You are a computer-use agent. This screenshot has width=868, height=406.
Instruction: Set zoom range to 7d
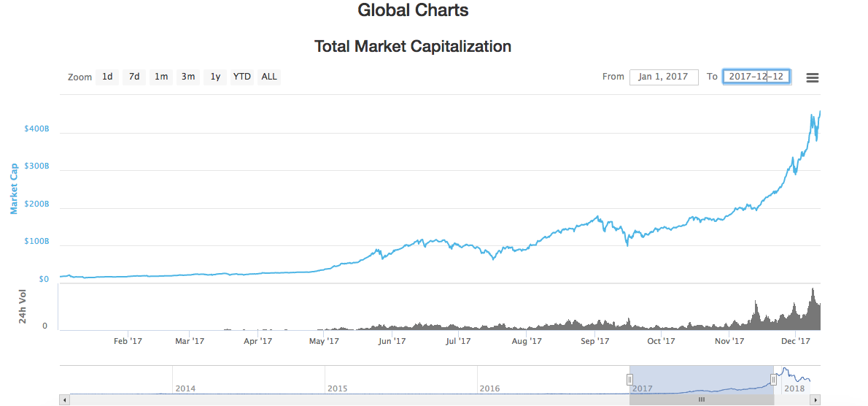click(x=134, y=77)
